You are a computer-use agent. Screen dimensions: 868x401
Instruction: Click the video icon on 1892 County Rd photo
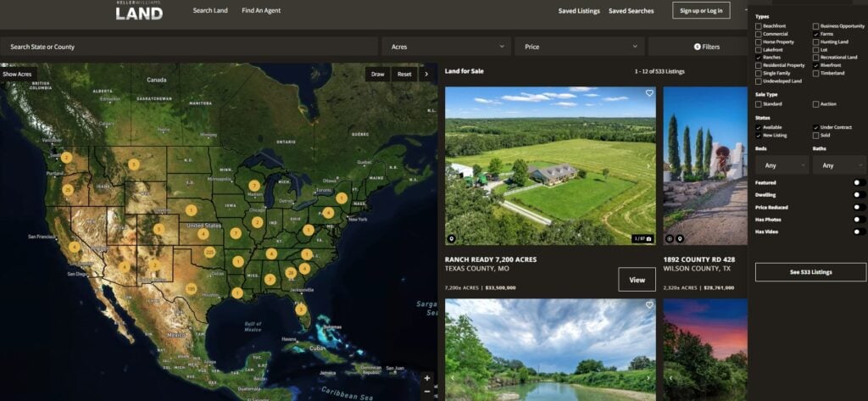[x=670, y=239]
